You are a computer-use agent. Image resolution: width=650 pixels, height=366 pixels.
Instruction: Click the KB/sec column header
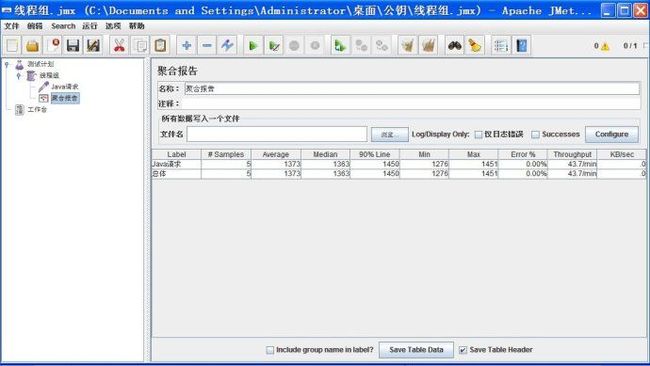click(622, 154)
